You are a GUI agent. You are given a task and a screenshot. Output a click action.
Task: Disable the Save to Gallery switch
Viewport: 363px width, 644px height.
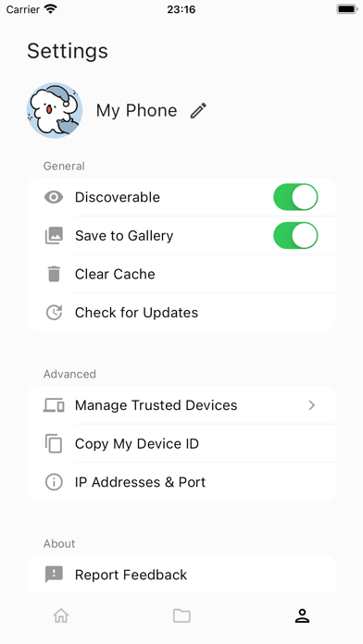point(295,236)
